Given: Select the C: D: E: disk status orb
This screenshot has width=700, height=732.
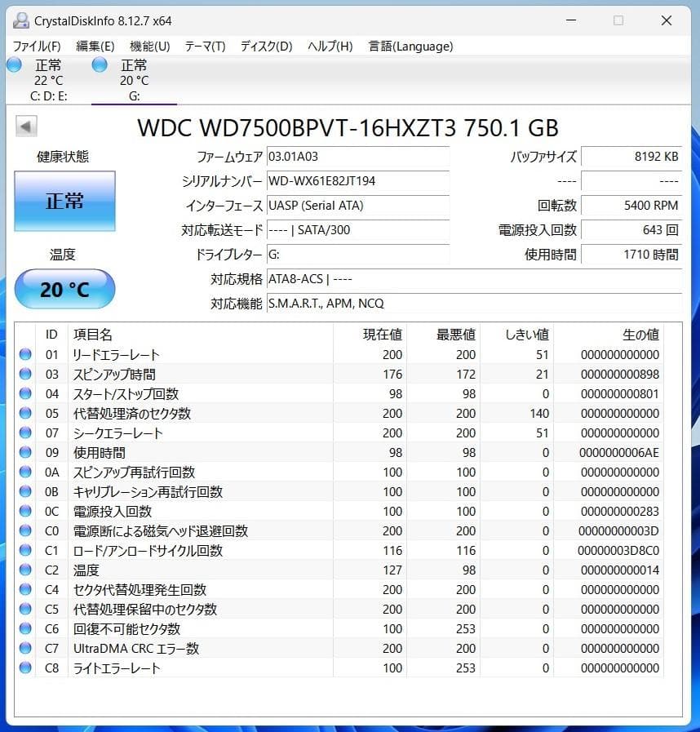Looking at the screenshot, I should click(15, 65).
